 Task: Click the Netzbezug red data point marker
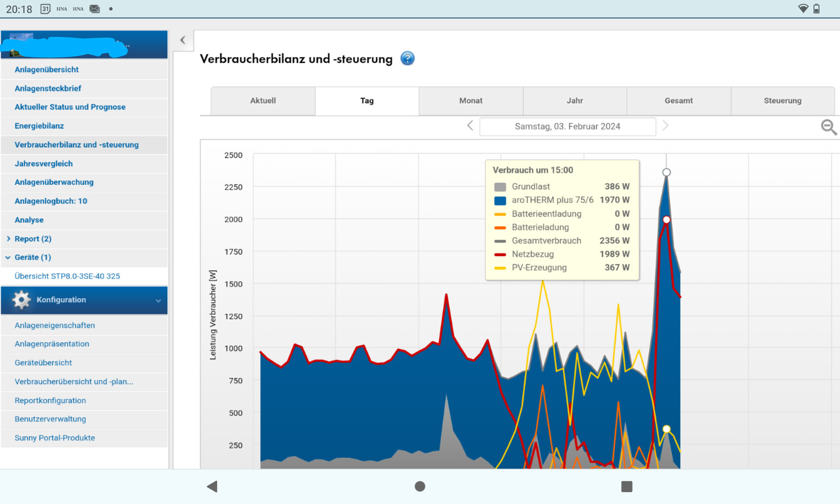(666, 219)
